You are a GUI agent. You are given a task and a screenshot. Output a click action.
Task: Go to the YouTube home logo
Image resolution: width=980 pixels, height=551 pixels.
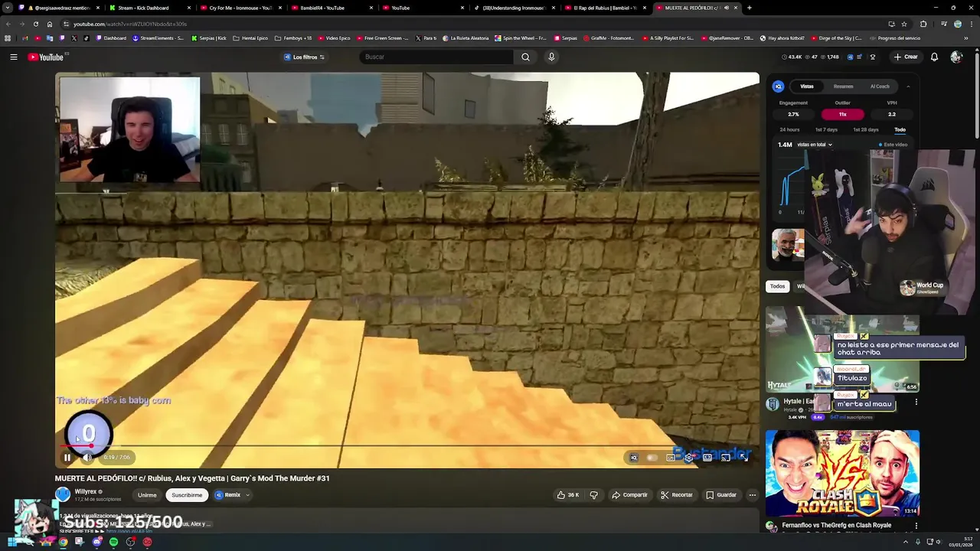pos(46,57)
